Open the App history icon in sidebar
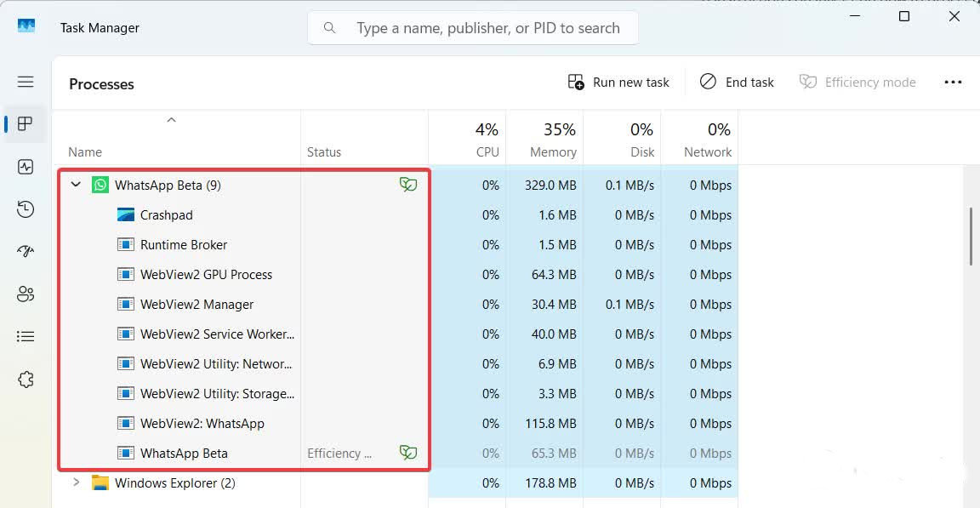This screenshot has height=508, width=980. click(x=26, y=209)
